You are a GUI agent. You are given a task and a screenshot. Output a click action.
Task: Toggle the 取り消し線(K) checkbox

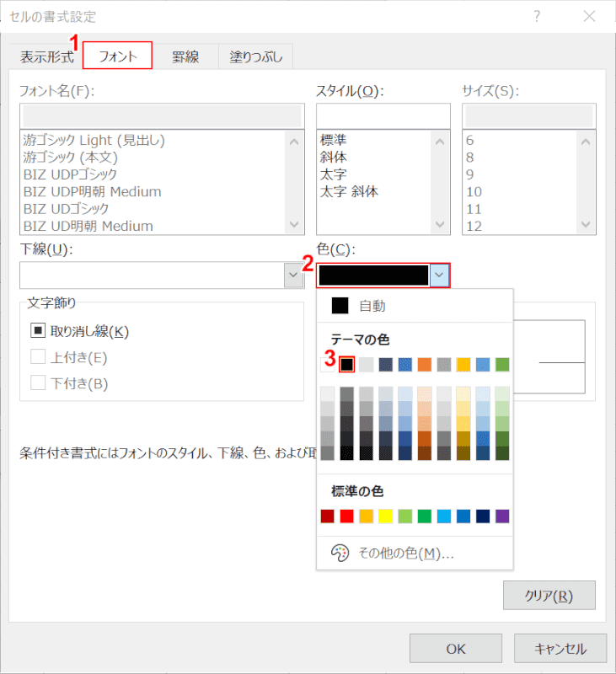[x=38, y=330]
